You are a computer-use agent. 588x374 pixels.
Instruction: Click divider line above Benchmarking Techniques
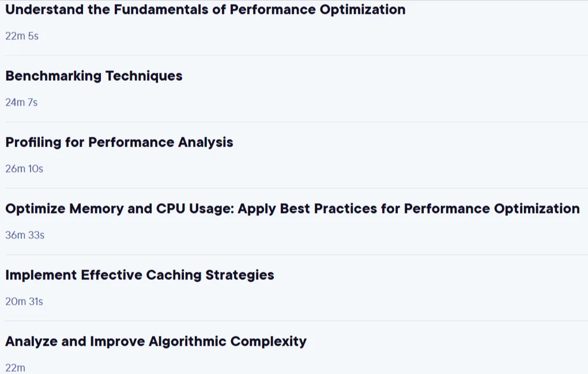click(296, 55)
